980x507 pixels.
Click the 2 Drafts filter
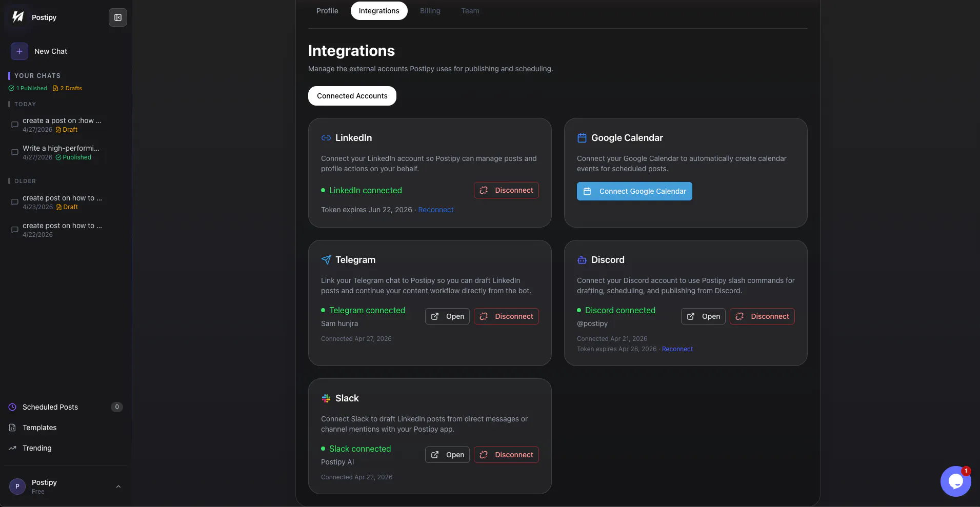pyautogui.click(x=67, y=88)
